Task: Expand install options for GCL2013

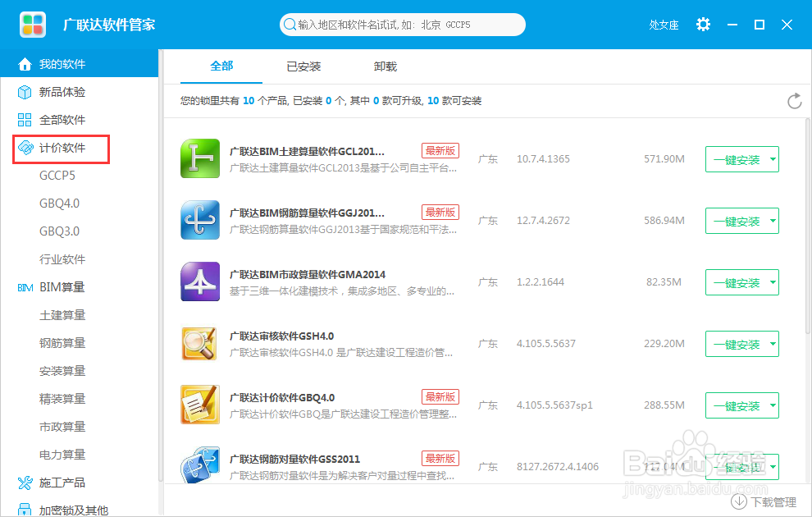Action: (773, 159)
